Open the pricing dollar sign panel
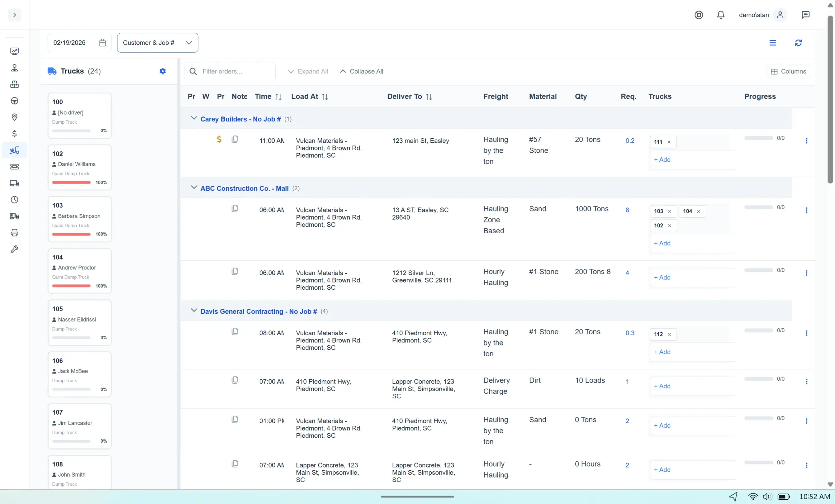This screenshot has height=504, width=835. coord(15,133)
